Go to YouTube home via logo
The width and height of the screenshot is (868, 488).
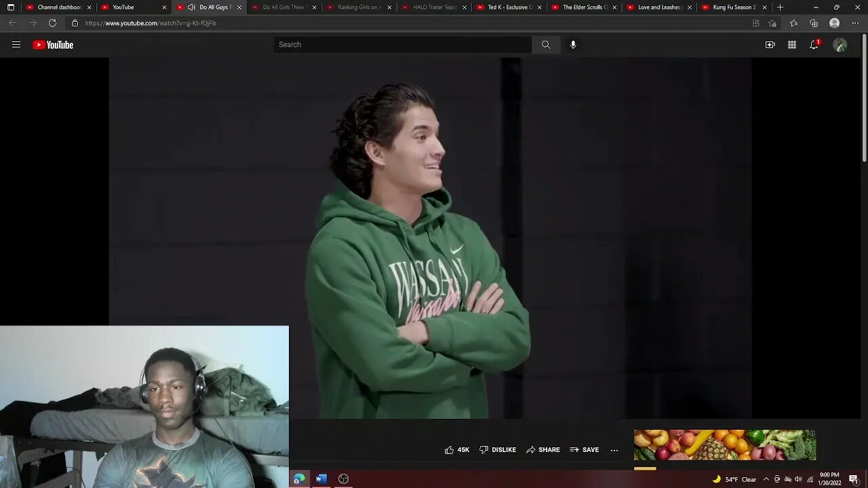[53, 45]
